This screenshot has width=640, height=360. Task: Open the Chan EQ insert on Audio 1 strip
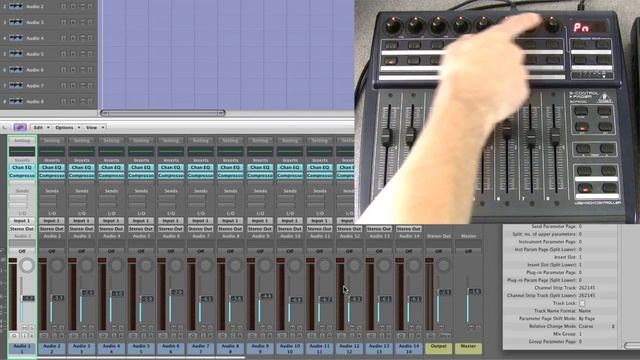[22, 167]
